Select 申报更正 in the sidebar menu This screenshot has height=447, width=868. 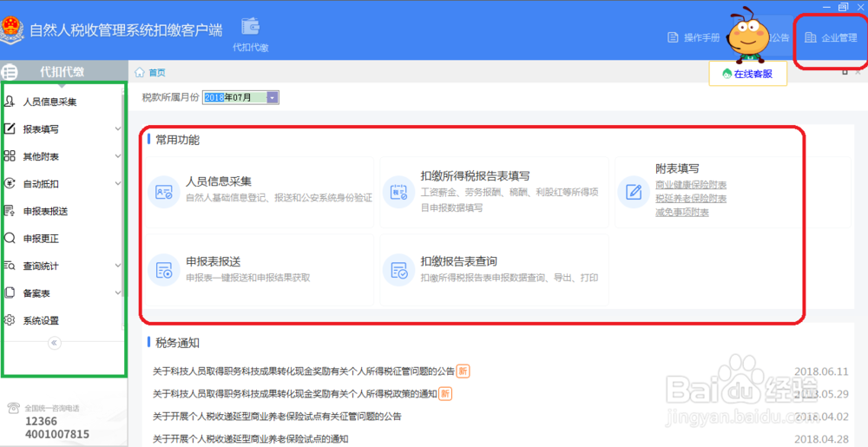[x=41, y=239]
